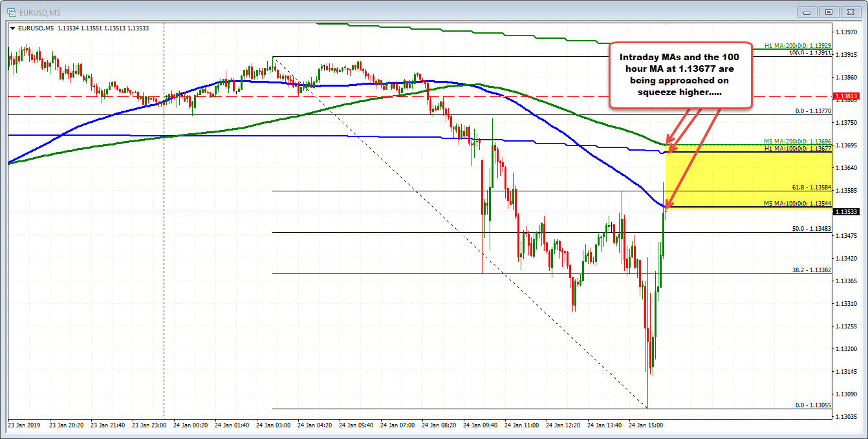Click the 24 Jan 09:40 time label
The width and height of the screenshot is (868, 439).
coord(481,425)
